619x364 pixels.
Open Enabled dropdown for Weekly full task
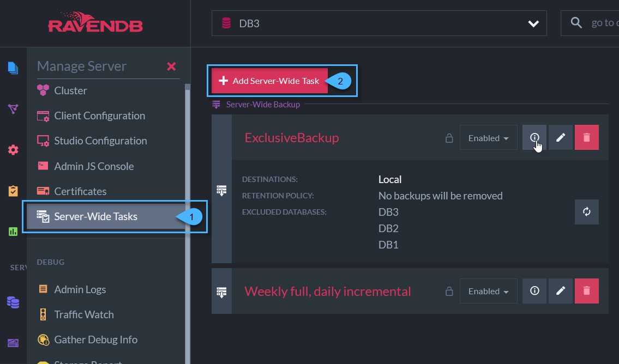[488, 291]
